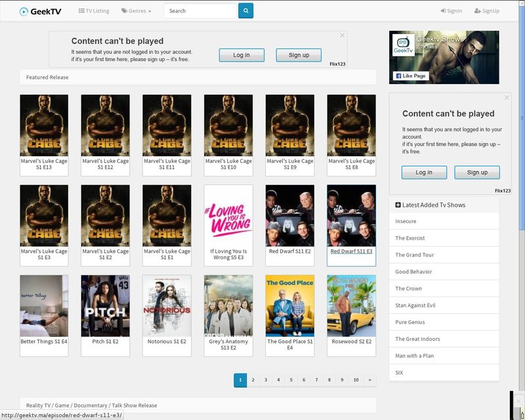525x420 pixels.
Task: Open The Great Indoors show link
Action: [444, 339]
